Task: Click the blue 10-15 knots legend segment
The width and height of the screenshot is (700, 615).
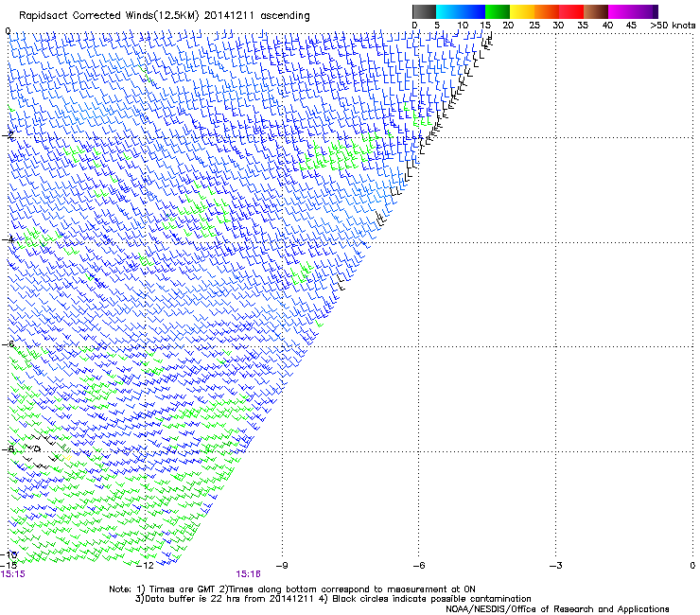Action: (x=473, y=11)
